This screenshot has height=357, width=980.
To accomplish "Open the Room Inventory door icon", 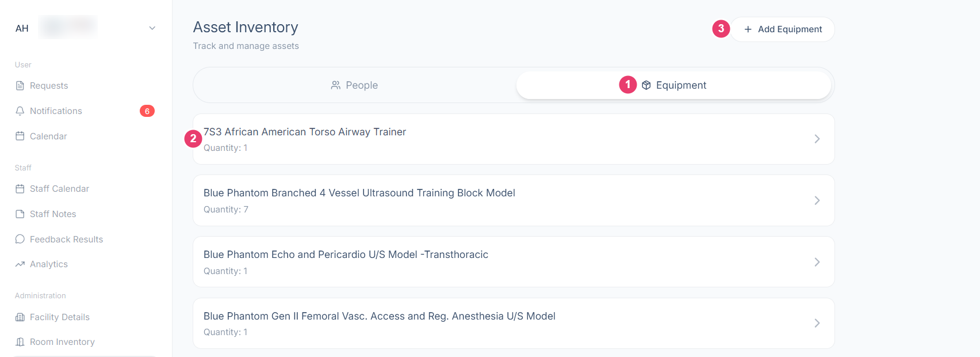I will point(20,342).
